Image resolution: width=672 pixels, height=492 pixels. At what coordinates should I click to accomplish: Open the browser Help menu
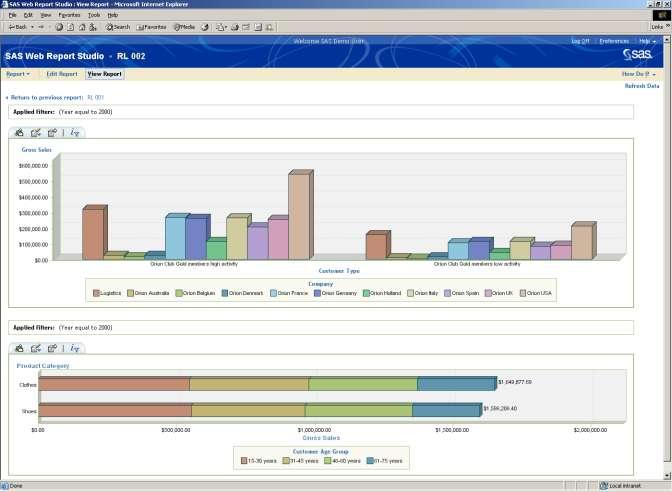tap(113, 15)
